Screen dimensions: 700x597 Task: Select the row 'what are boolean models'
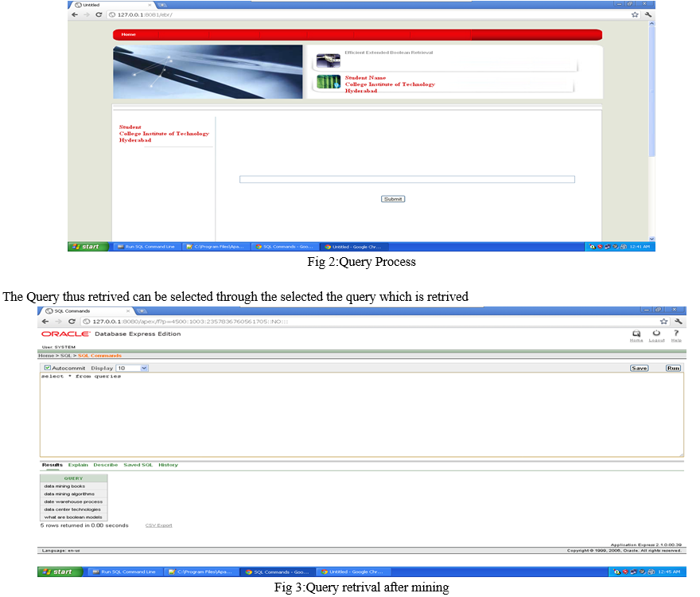74,517
